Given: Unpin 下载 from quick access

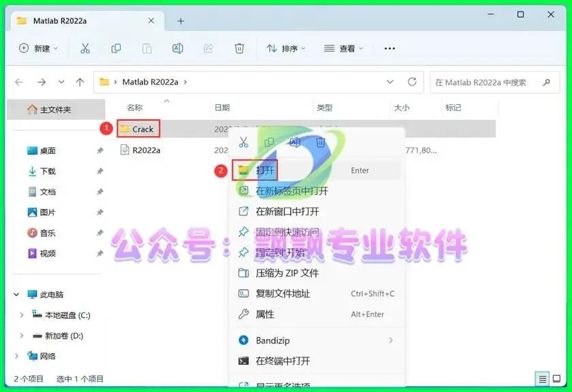Looking at the screenshot, I should point(99,171).
